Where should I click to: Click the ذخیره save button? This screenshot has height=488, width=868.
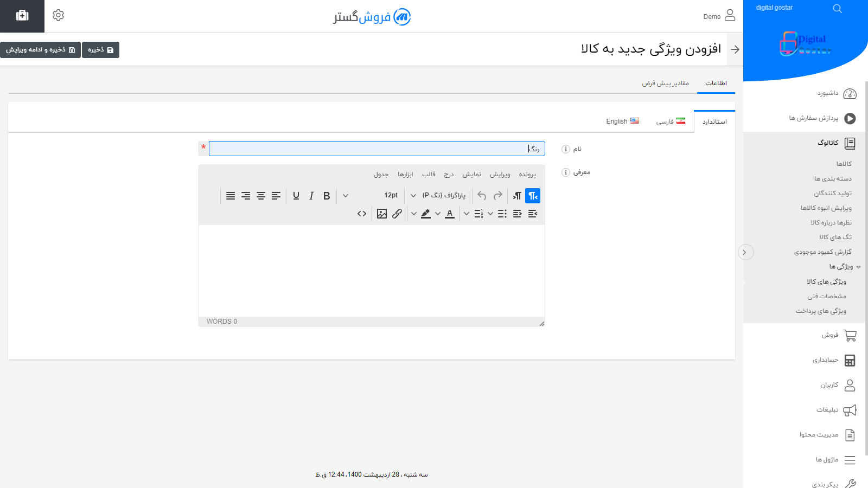tap(100, 49)
